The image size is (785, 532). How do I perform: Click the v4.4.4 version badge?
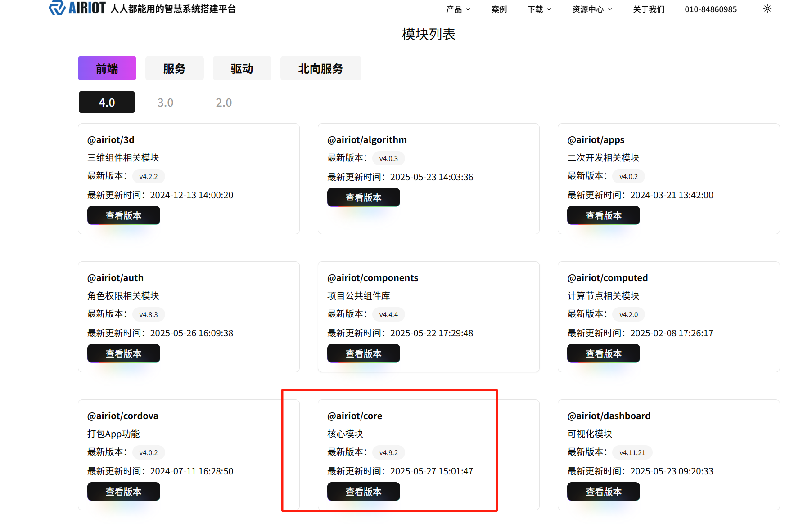(388, 314)
